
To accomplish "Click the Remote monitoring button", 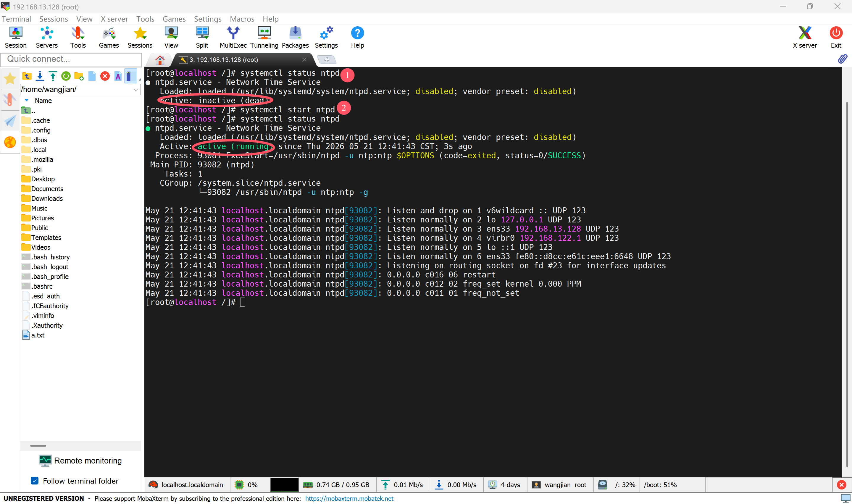I will pos(80,461).
